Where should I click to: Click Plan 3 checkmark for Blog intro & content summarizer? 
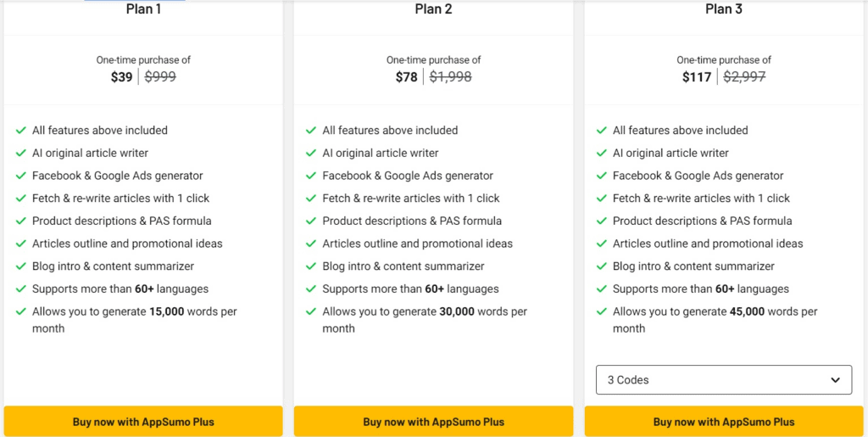click(601, 266)
